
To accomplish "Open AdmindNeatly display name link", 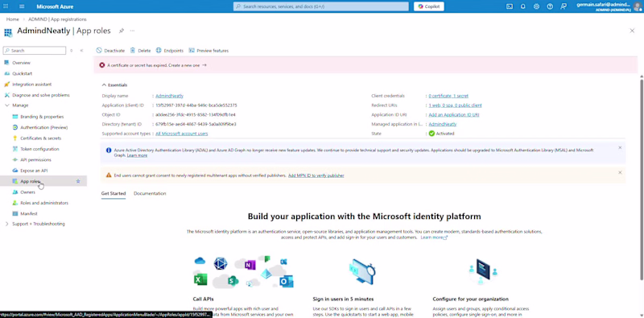I will (x=169, y=96).
